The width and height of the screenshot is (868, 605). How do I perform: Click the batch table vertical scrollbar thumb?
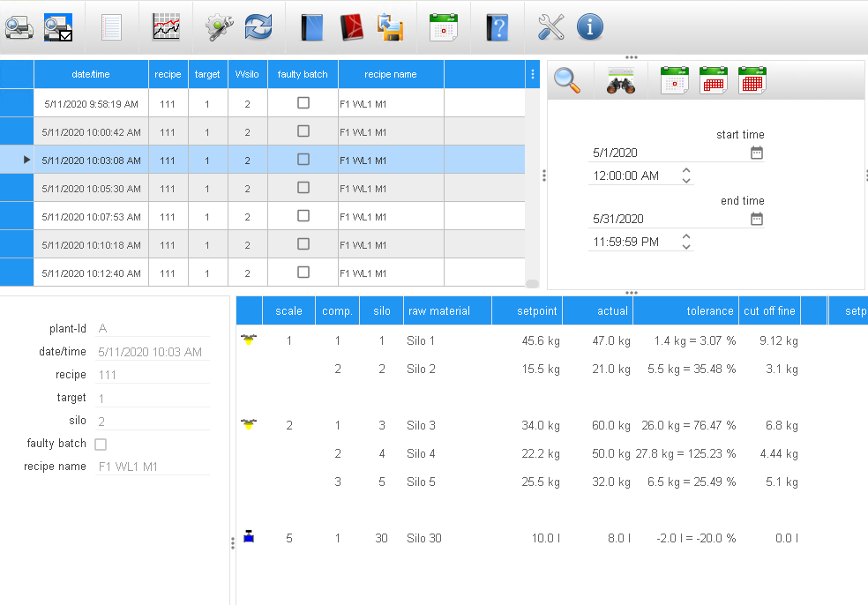tap(532, 283)
